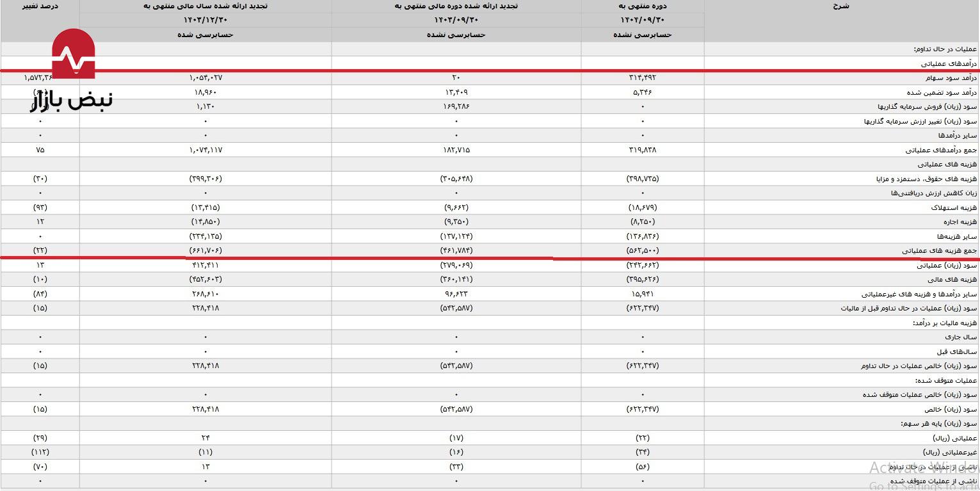Select the درآمد سود تضمین شده row label

click(x=940, y=92)
